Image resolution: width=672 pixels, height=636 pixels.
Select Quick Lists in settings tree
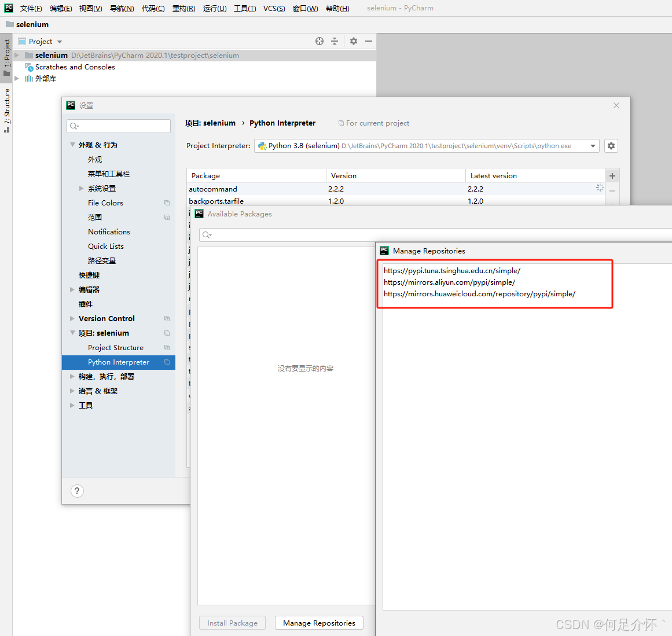pos(106,247)
